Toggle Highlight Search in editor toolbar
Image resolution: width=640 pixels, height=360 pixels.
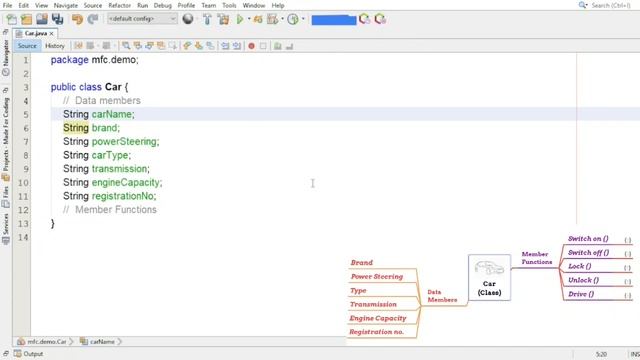(x=161, y=46)
